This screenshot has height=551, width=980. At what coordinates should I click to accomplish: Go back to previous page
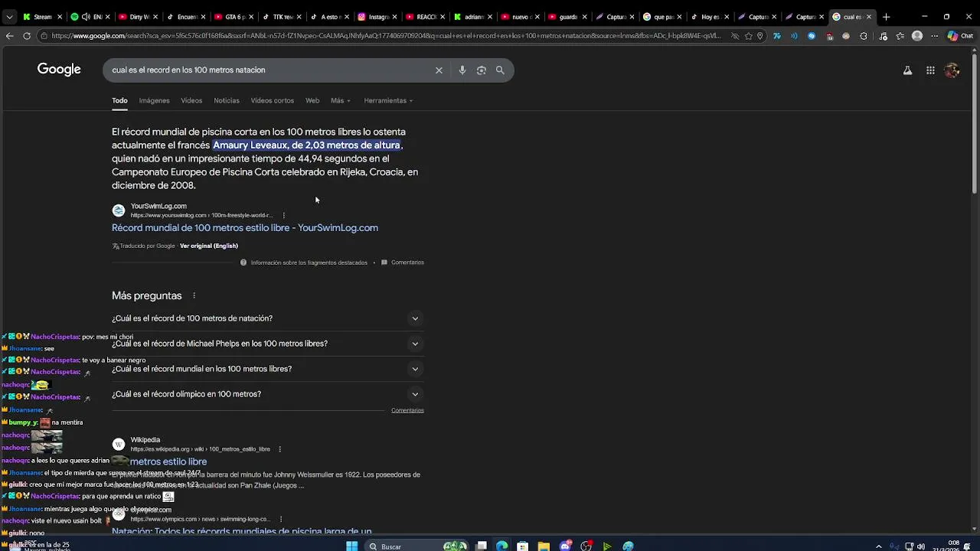tap(9, 36)
